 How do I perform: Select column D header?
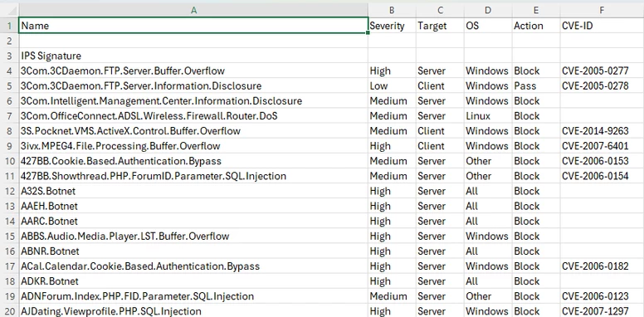tap(488, 10)
